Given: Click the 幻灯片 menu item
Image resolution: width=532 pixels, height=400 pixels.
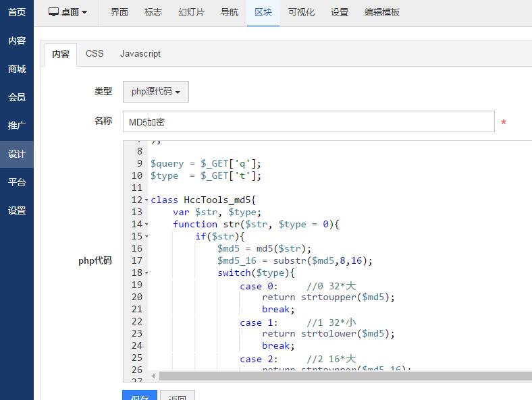Looking at the screenshot, I should [191, 12].
